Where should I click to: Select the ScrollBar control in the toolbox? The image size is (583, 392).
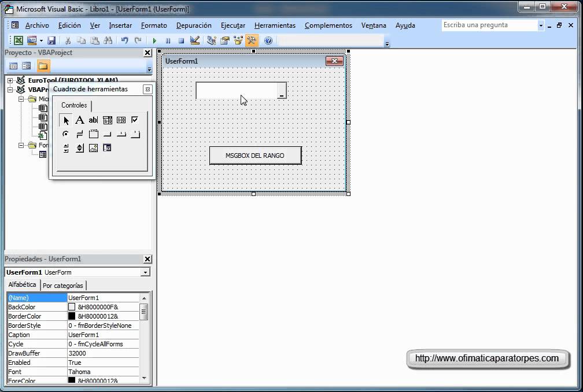[66, 148]
